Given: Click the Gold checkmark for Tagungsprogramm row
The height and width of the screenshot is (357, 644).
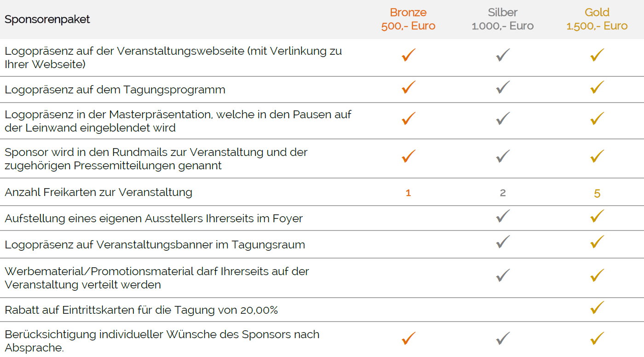Looking at the screenshot, I should tap(597, 87).
